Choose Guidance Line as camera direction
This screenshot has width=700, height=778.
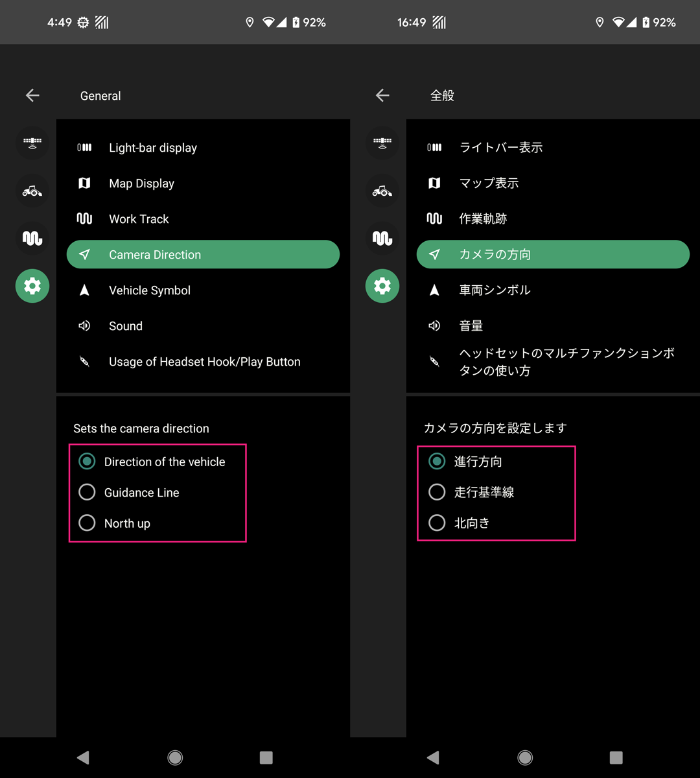pyautogui.click(x=87, y=492)
